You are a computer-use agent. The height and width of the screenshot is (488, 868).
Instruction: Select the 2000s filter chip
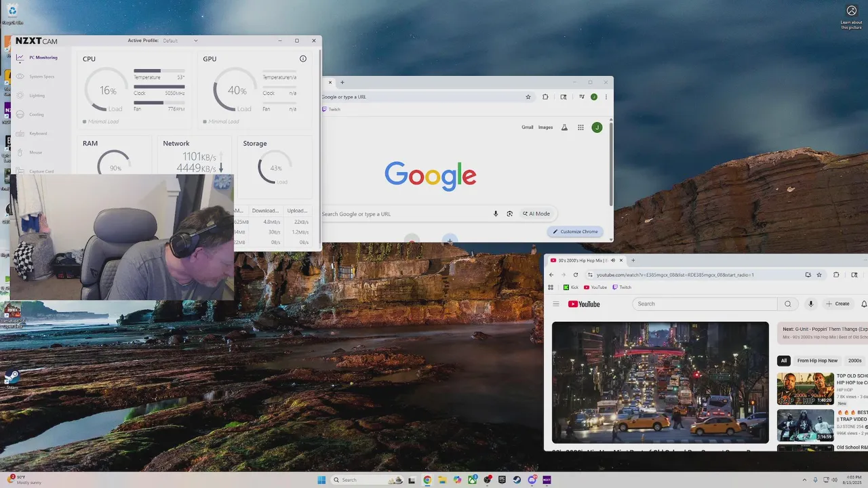[x=854, y=361]
